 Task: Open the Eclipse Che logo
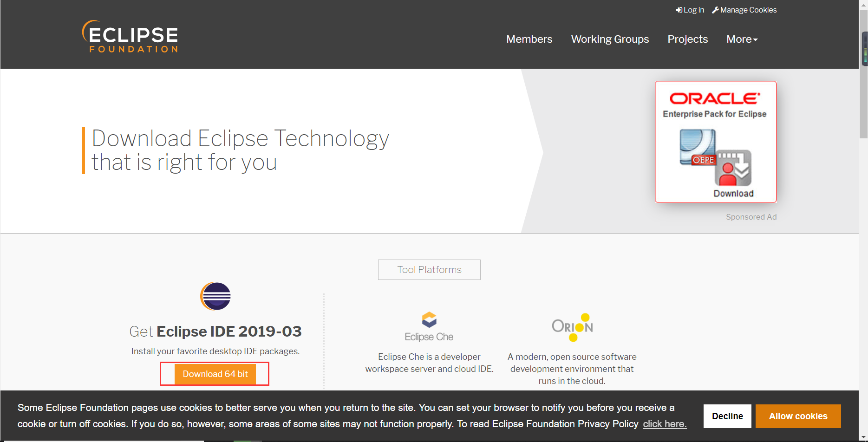(x=429, y=327)
